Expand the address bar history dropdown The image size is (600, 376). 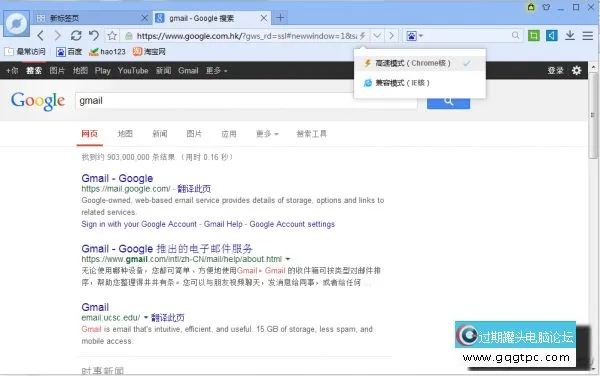point(377,36)
